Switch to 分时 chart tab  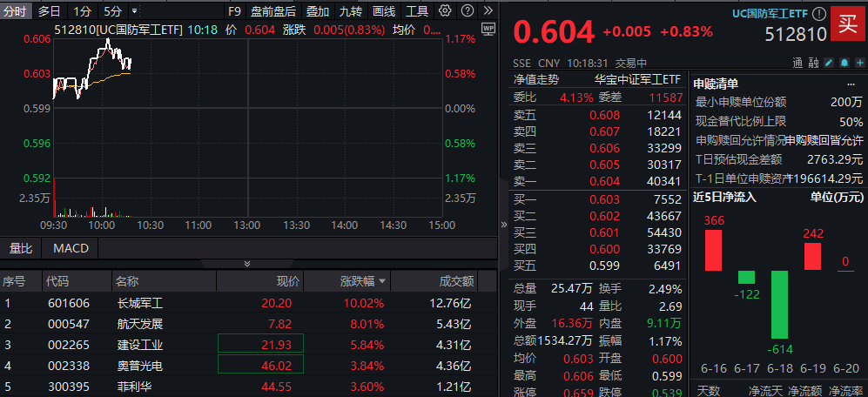click(x=16, y=10)
